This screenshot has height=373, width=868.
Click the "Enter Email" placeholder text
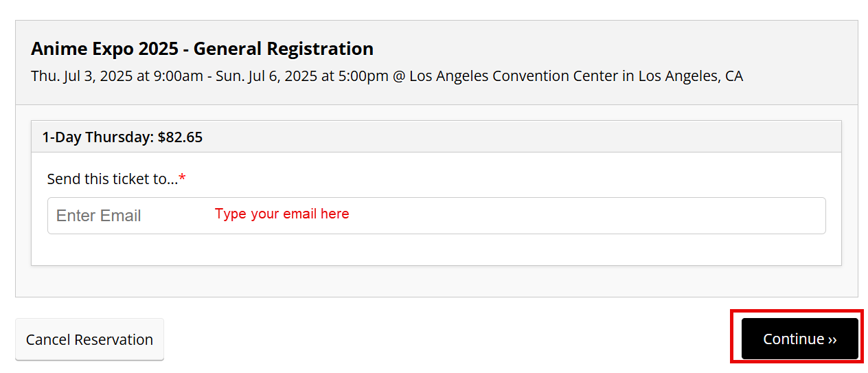98,216
